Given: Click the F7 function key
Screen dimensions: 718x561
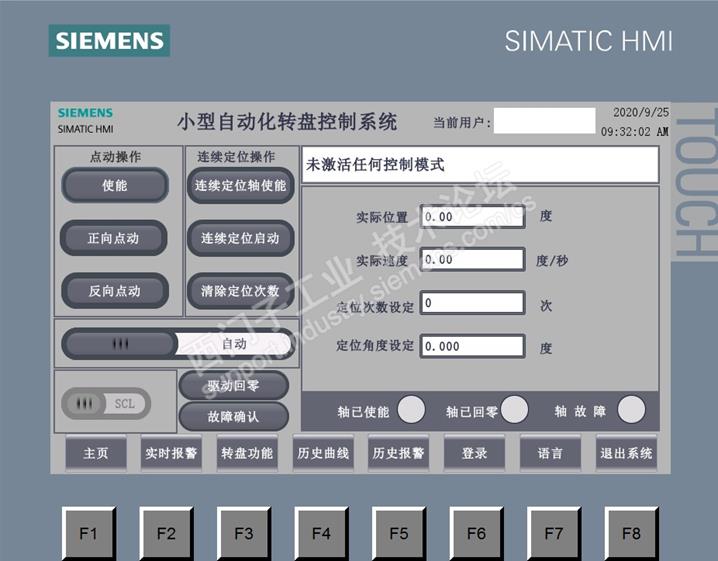Looking at the screenshot, I should [554, 534].
